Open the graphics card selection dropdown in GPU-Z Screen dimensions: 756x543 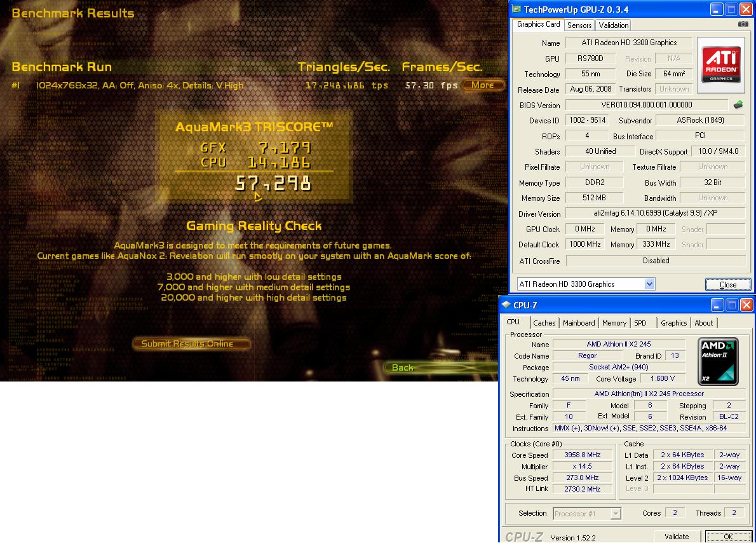click(x=649, y=284)
